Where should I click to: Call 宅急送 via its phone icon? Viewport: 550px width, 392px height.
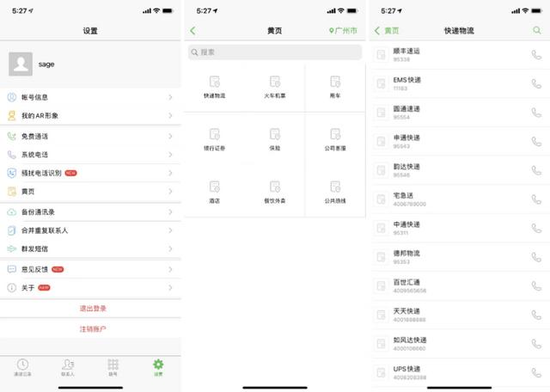point(536,199)
